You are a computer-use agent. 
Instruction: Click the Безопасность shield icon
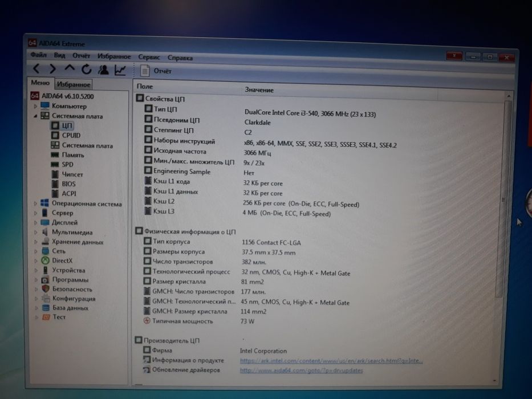(x=46, y=289)
